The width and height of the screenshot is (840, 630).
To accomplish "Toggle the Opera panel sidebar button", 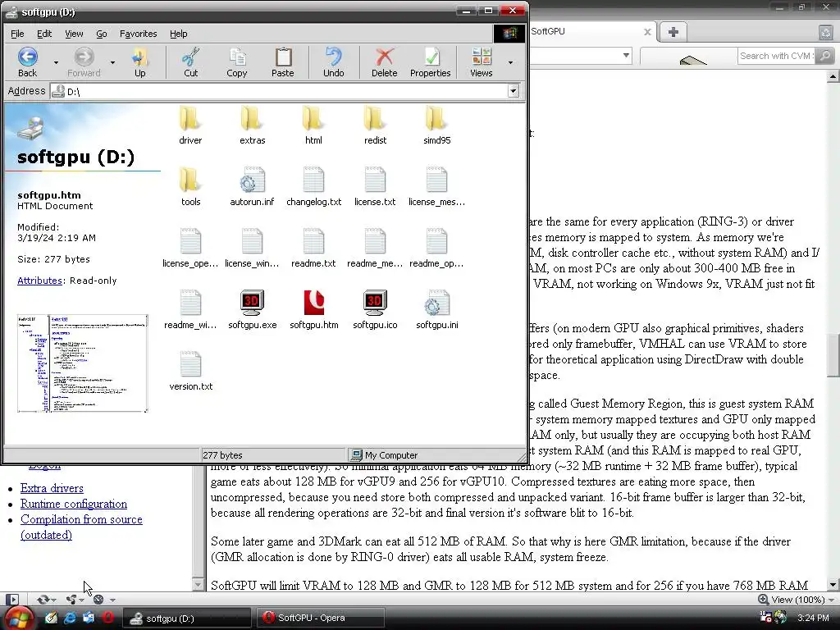I will [x=12, y=600].
